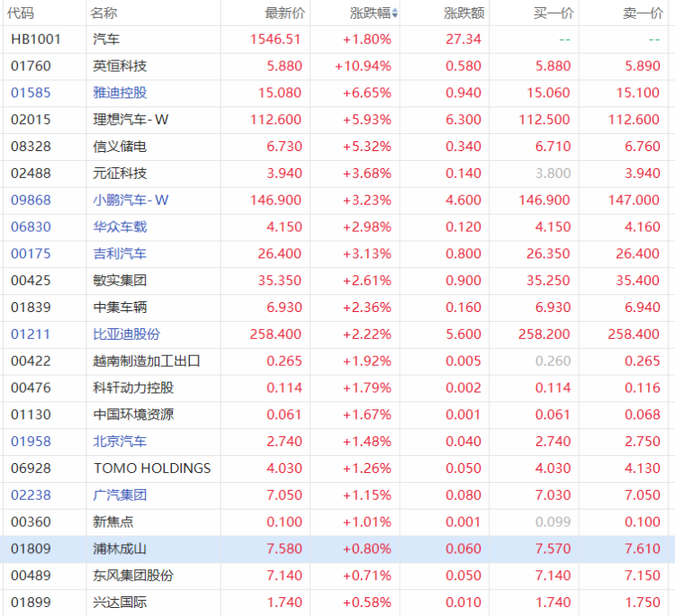Click the 买一价 column header
The height and width of the screenshot is (616, 675).
(x=553, y=13)
